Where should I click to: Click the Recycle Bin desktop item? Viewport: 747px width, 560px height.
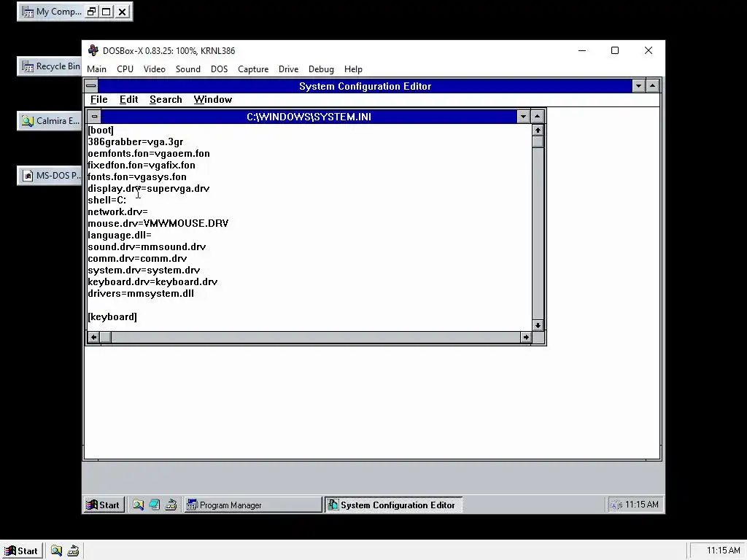click(49, 66)
